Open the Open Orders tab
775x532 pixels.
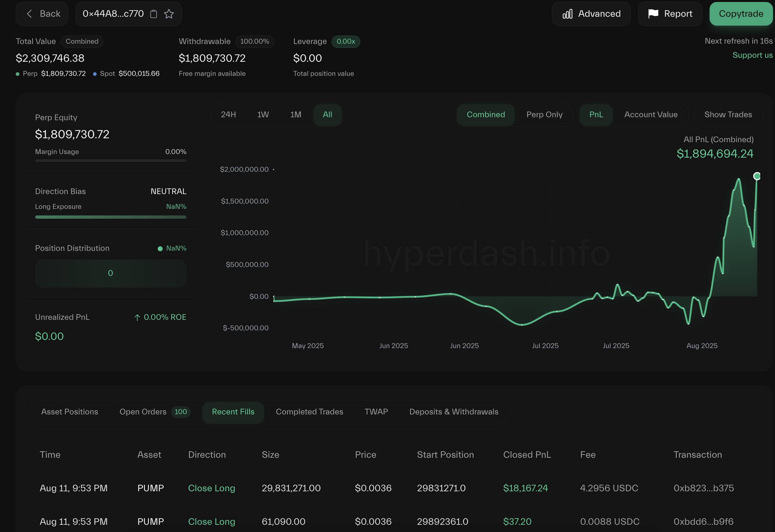click(155, 412)
